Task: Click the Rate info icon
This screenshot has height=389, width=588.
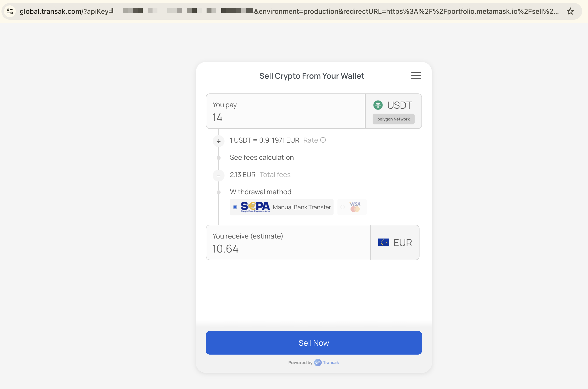Action: pos(323,140)
